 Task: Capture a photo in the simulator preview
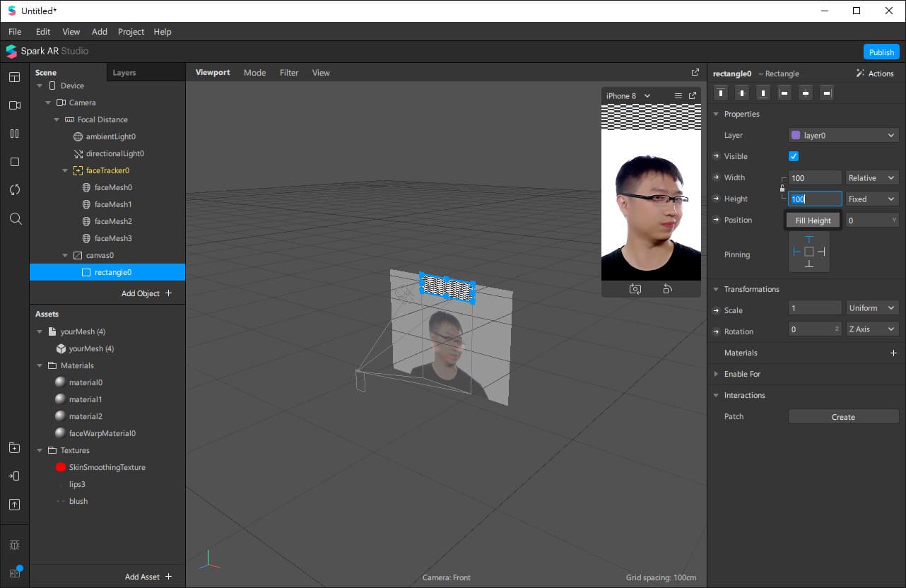point(635,289)
